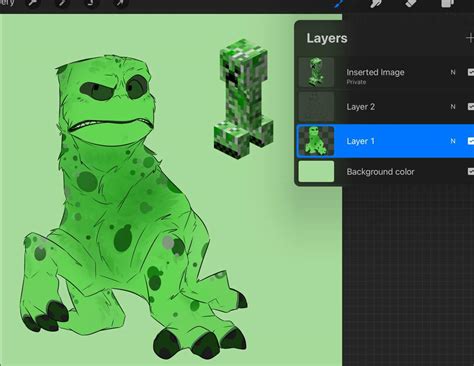474x366 pixels.
Task: Toggle visibility of Background color
Action: (x=471, y=172)
